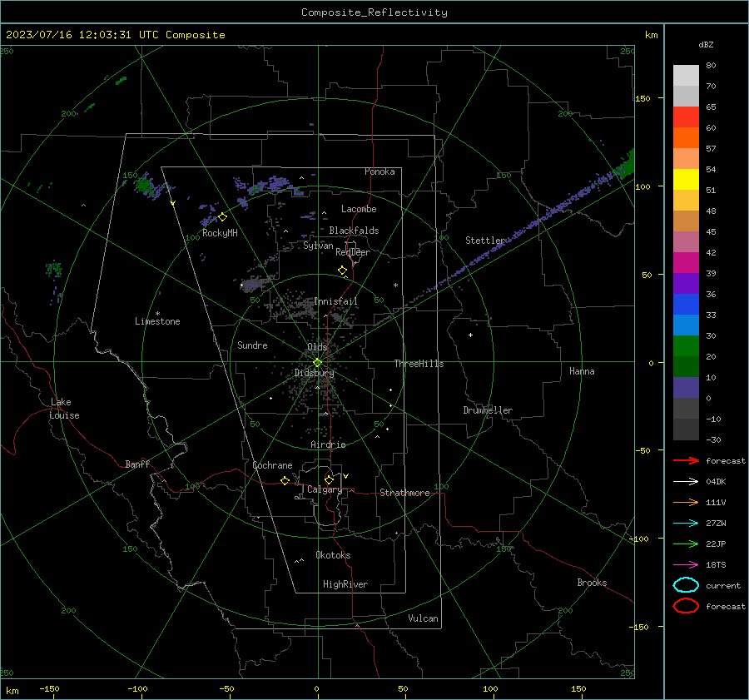The height and width of the screenshot is (700, 749).
Task: Click the ThreeHills map label
Action: [419, 364]
